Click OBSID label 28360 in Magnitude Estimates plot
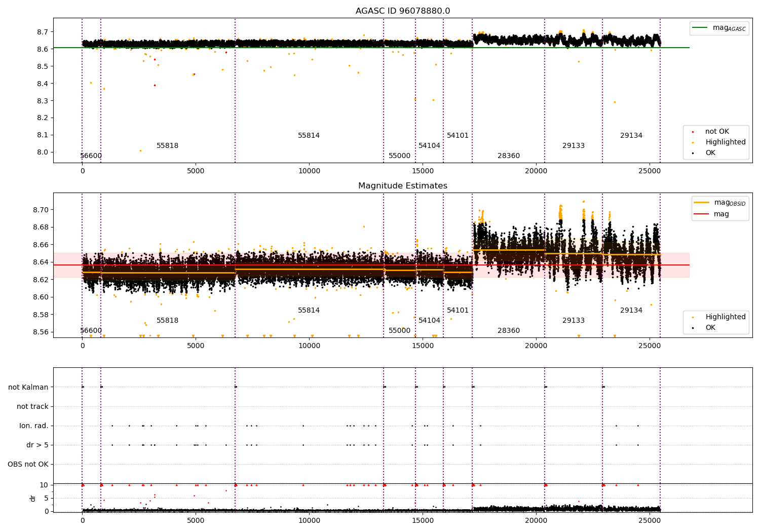The height and width of the screenshot is (532, 760). (509, 330)
